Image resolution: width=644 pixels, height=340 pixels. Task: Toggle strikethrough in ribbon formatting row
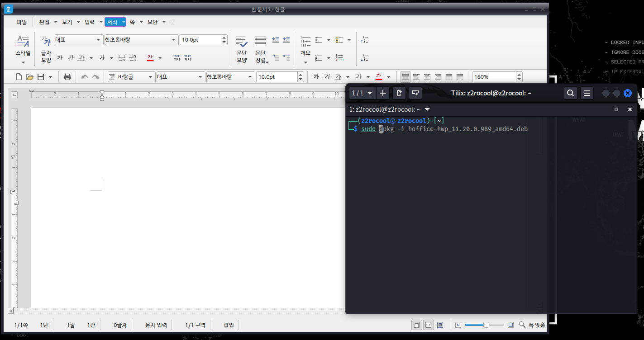coord(102,58)
